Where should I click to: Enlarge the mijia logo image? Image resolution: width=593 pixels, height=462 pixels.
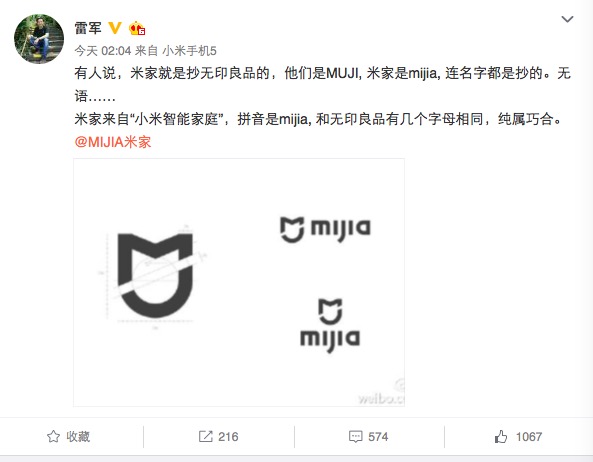[239, 282]
